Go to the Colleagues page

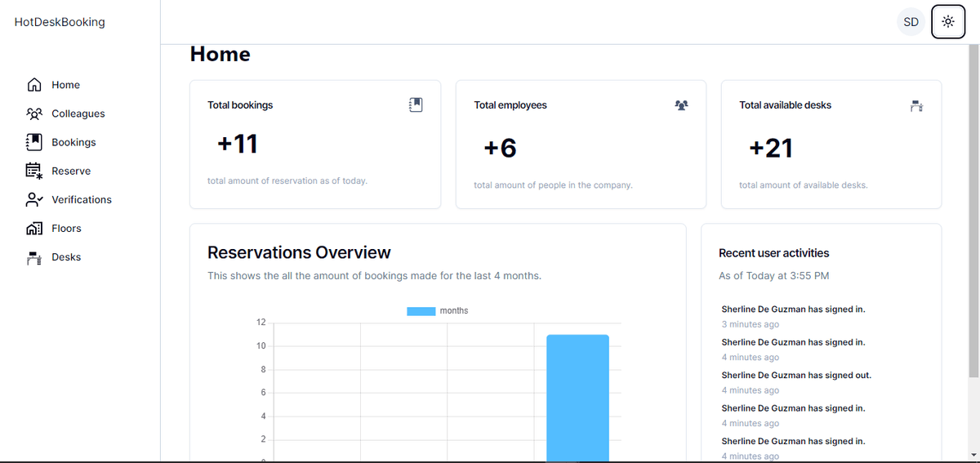pos(78,114)
